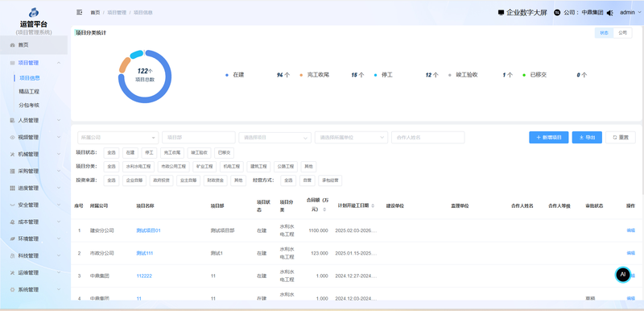
Task: Click the 重置 reset button
Action: pyautogui.click(x=621, y=137)
